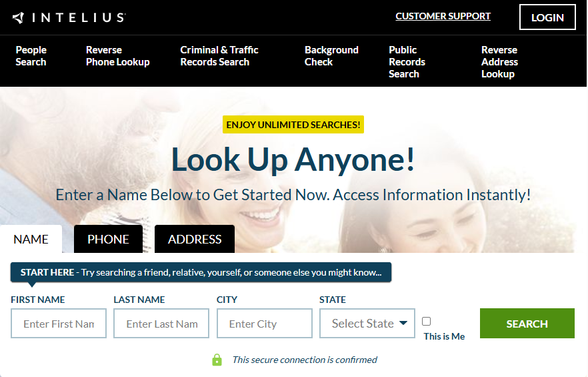
Task: Click the green padlock icon
Action: [x=217, y=360]
